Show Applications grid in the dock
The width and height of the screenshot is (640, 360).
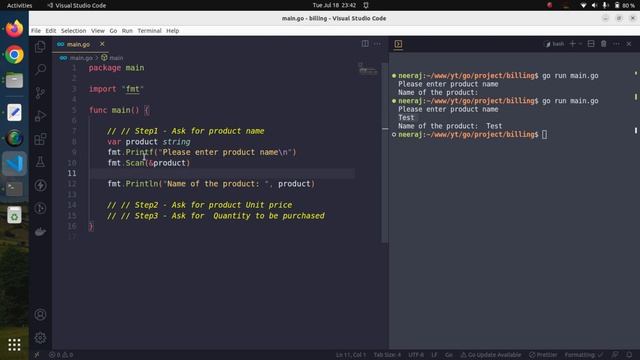[14, 345]
